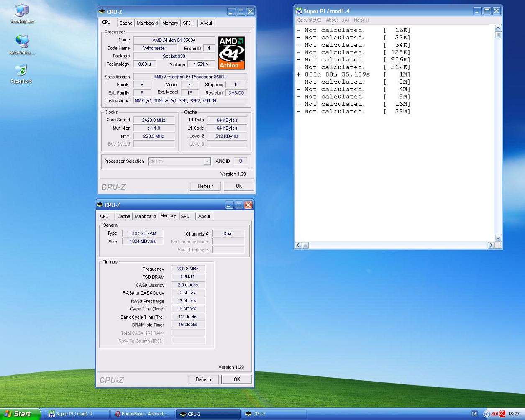Click OK in the lower CPU-Z window

(x=237, y=379)
